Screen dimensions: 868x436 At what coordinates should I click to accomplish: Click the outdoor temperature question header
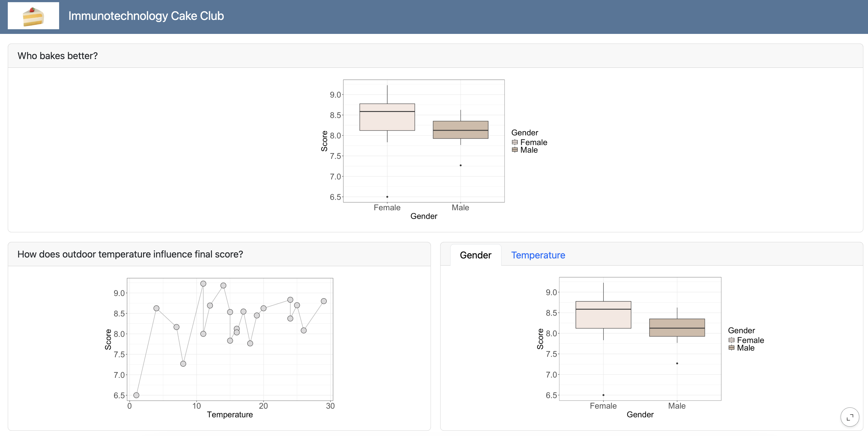(x=130, y=254)
